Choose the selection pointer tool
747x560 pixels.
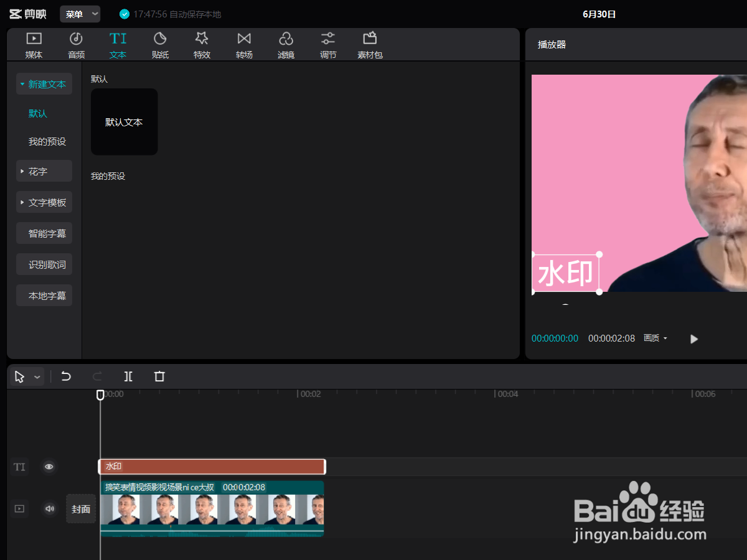pos(20,376)
